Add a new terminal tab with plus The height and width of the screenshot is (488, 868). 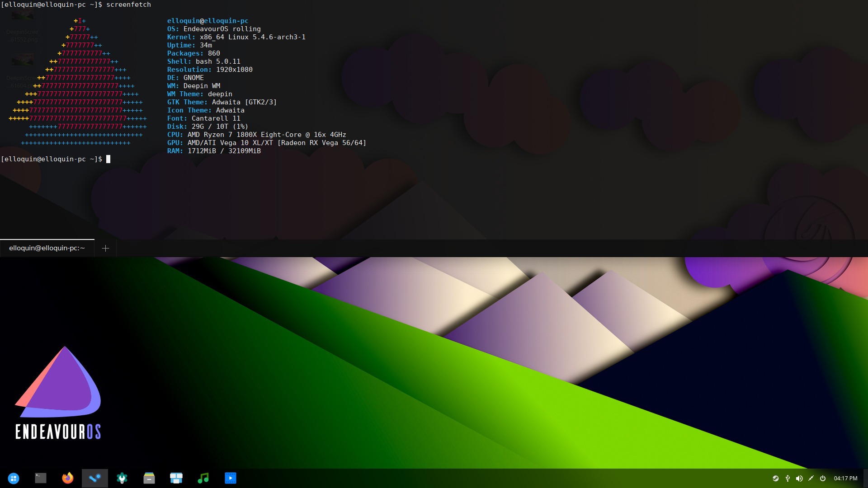(105, 248)
